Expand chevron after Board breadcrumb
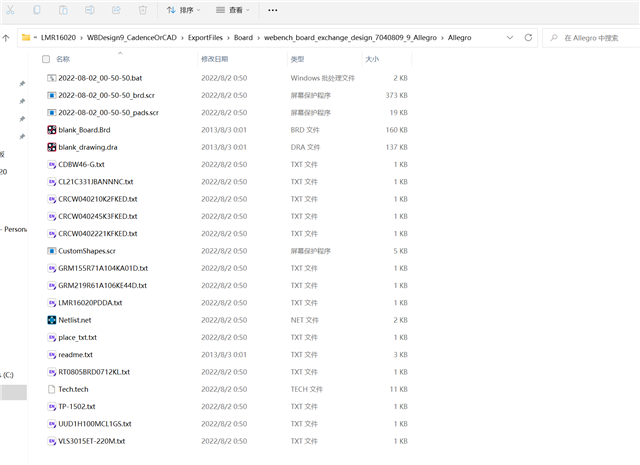 pyautogui.click(x=258, y=38)
